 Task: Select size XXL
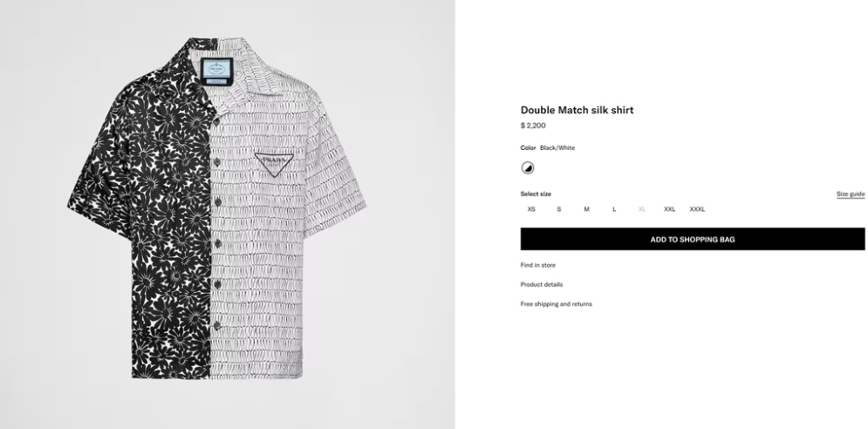pyautogui.click(x=670, y=209)
